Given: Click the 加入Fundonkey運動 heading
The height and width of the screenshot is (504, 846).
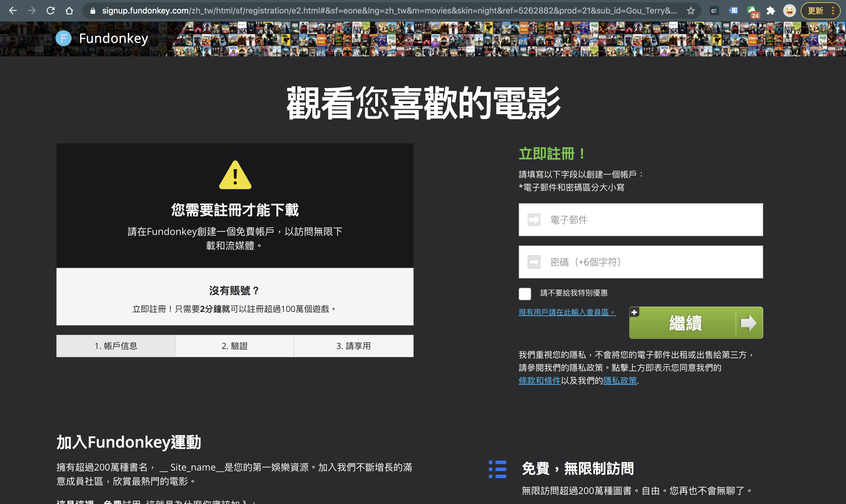Looking at the screenshot, I should click(x=129, y=442).
